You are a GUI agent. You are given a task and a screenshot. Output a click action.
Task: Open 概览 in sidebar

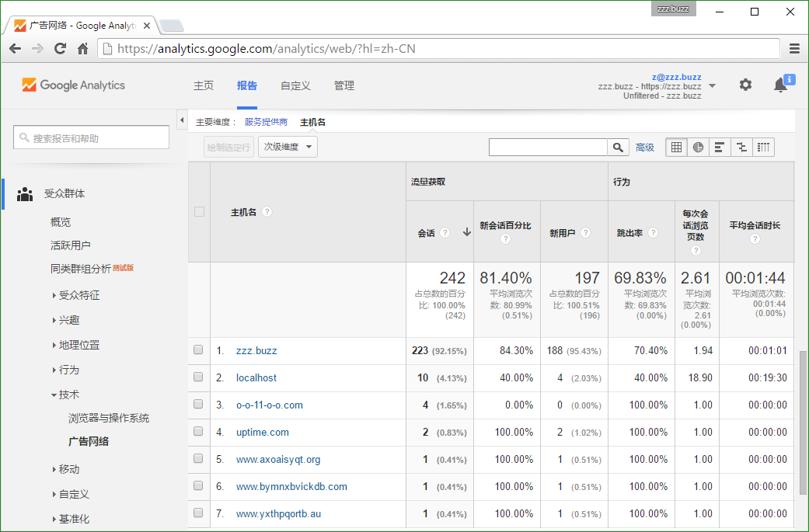coord(61,222)
